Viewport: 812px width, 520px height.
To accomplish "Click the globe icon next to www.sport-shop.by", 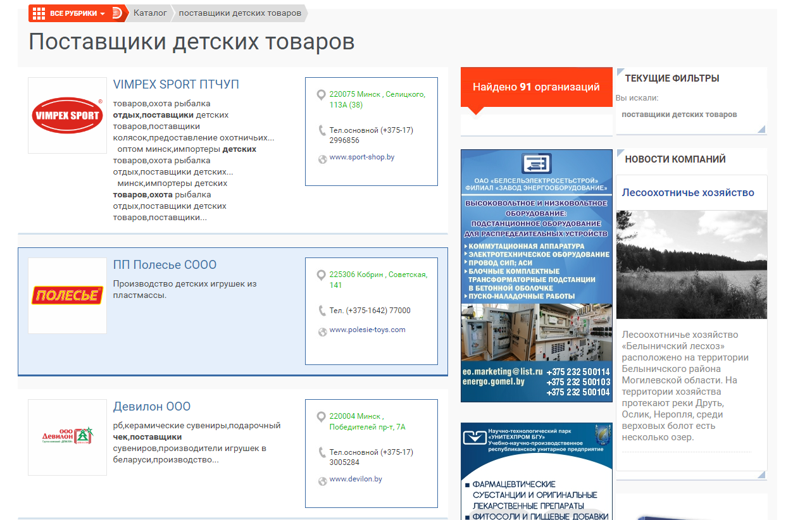I will 322,159.
